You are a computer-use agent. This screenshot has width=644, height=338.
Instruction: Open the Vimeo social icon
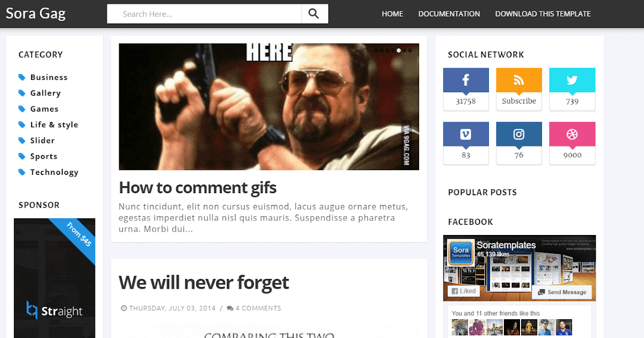466,134
